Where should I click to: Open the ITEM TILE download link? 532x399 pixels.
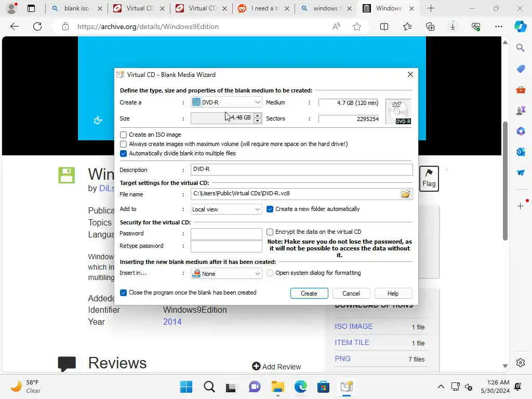[352, 343]
